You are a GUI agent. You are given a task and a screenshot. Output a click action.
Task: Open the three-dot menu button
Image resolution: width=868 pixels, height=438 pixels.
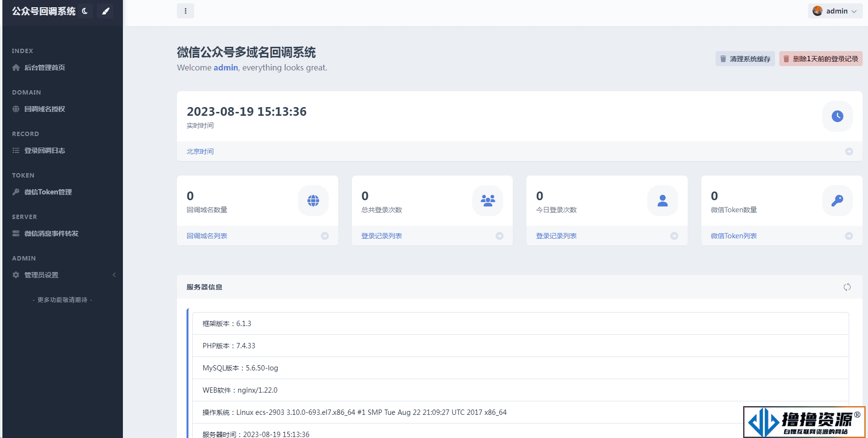[186, 11]
